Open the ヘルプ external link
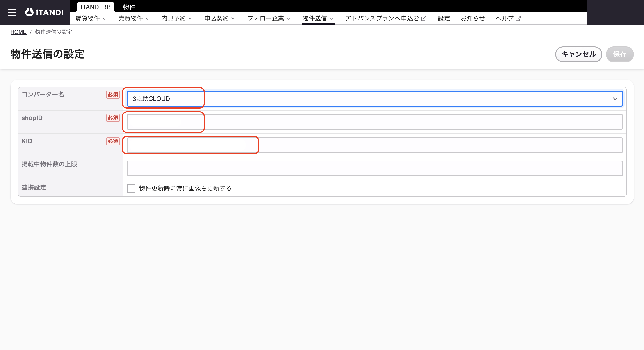This screenshot has width=644, height=350. pos(508,18)
